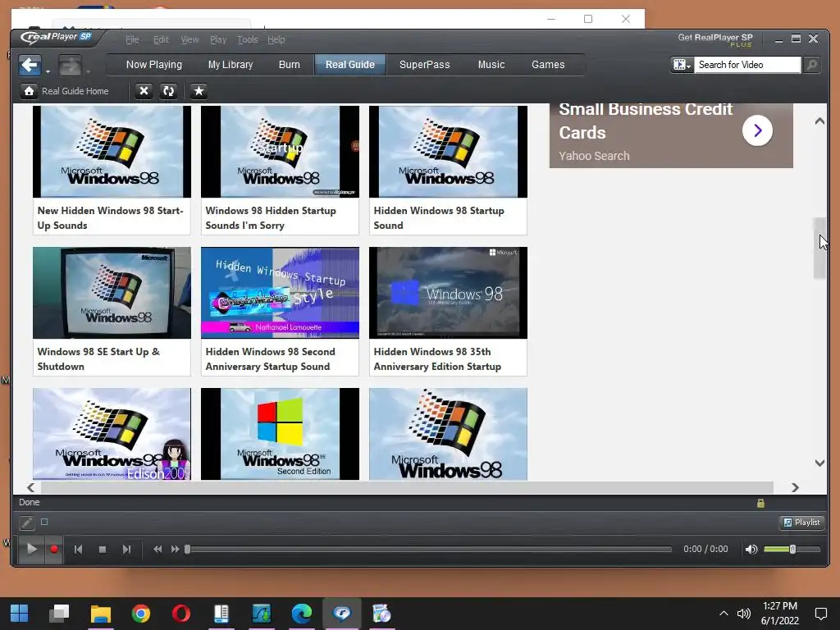Image resolution: width=840 pixels, height=630 pixels.
Task: Open Microsoft Edge from taskbar
Action: coord(302,614)
